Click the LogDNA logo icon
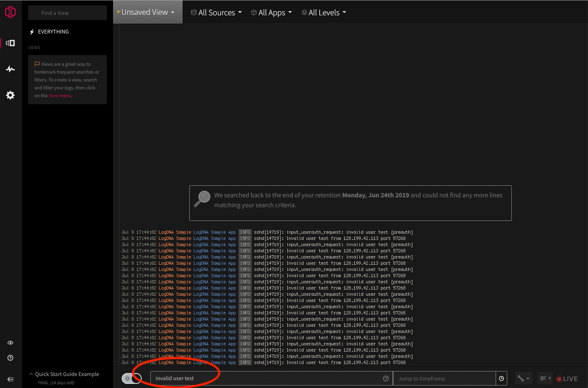The image size is (588, 388). click(x=10, y=12)
